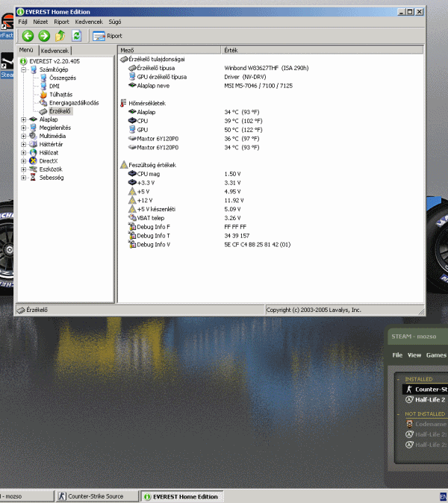Click the Eszközök devices icon
The height and width of the screenshot is (503, 448).
33,169
